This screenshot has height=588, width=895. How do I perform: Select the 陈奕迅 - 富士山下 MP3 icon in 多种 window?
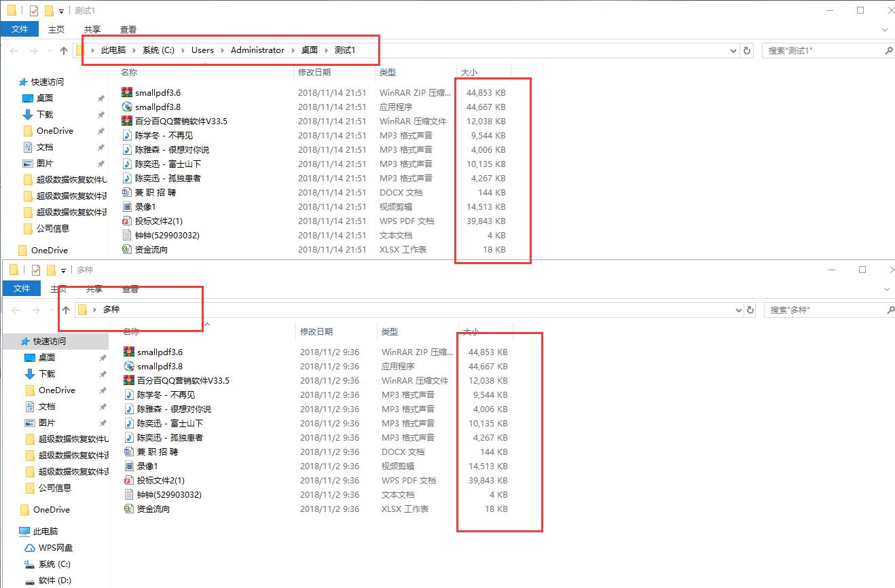coord(129,423)
